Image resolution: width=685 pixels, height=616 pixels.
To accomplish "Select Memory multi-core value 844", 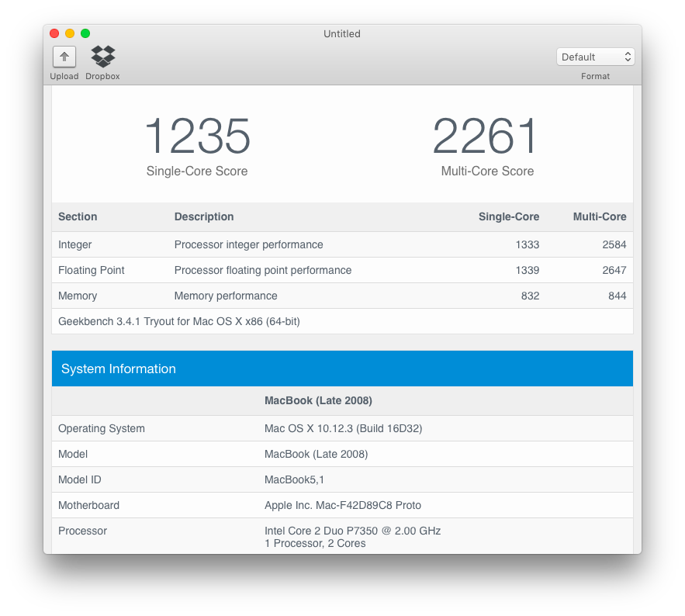I will point(618,296).
